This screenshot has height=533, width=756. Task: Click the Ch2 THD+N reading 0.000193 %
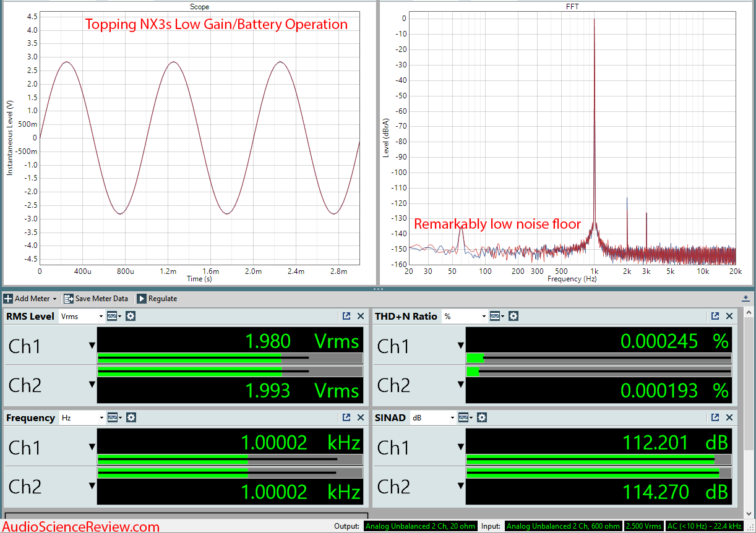(674, 390)
